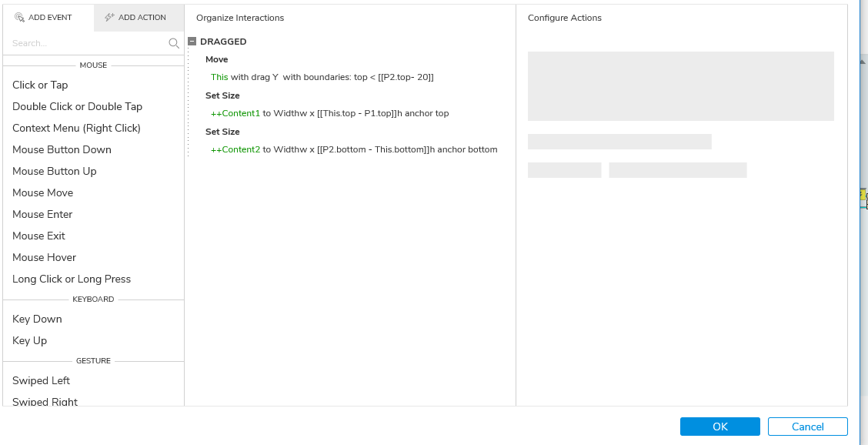Select the Content2 Set Size action

354,149
